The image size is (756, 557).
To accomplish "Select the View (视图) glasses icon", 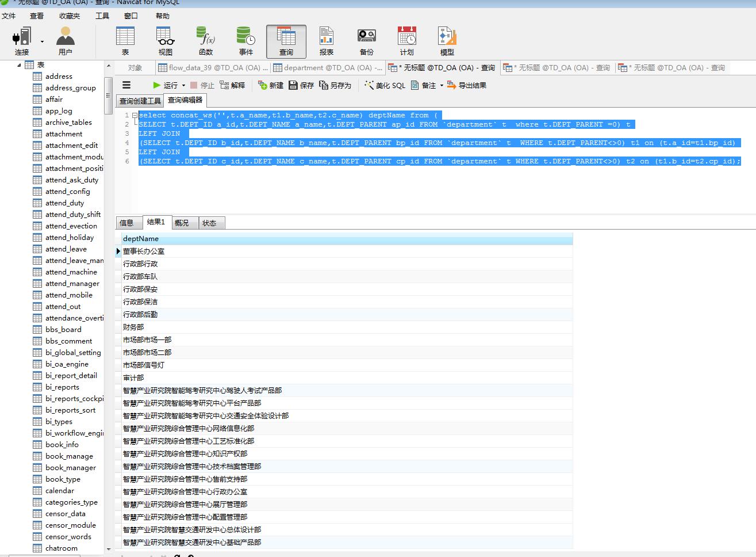I will (x=166, y=37).
